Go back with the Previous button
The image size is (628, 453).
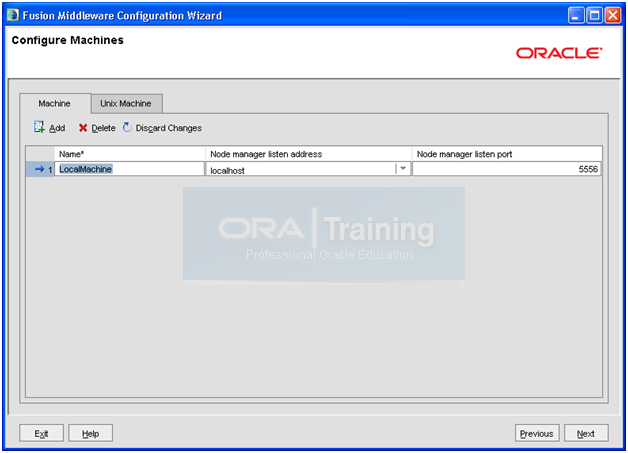coord(537,433)
